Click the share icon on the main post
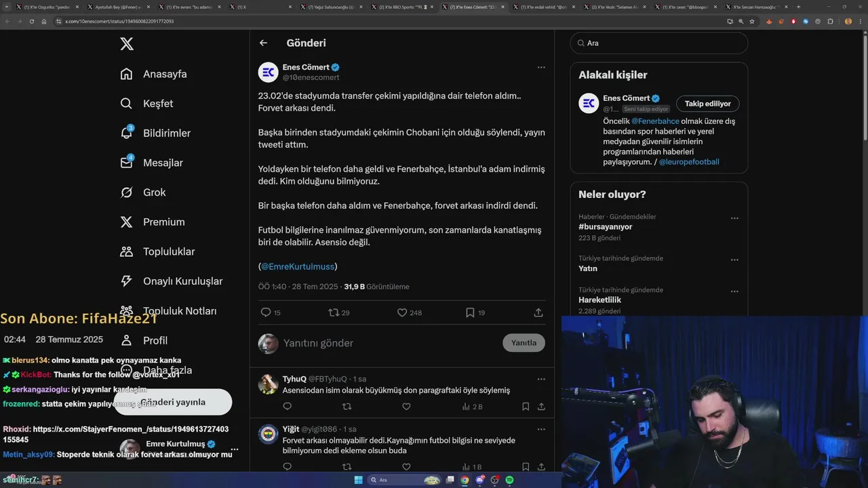868x488 pixels. pyautogui.click(x=538, y=312)
